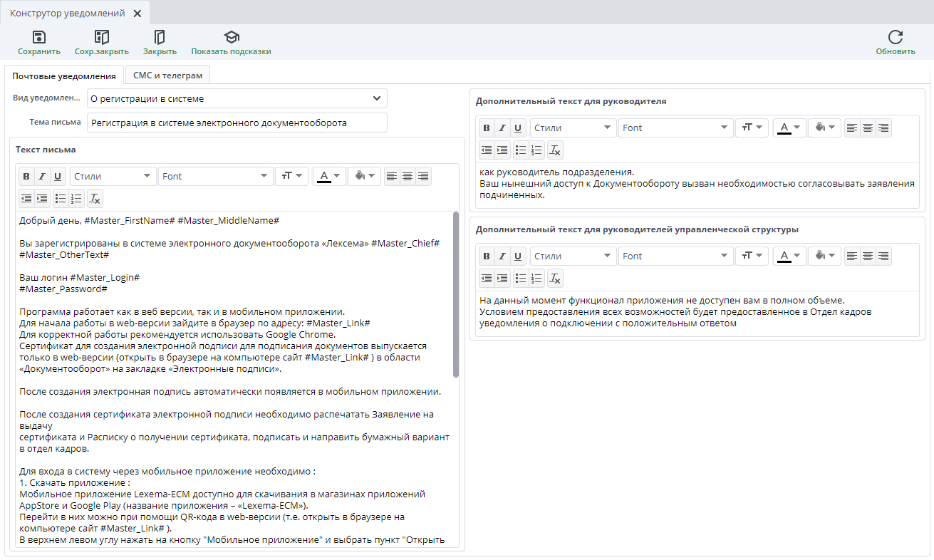Insert bulleted list in текст для руководителя editor
The height and width of the screenshot is (560, 934).
(x=522, y=150)
